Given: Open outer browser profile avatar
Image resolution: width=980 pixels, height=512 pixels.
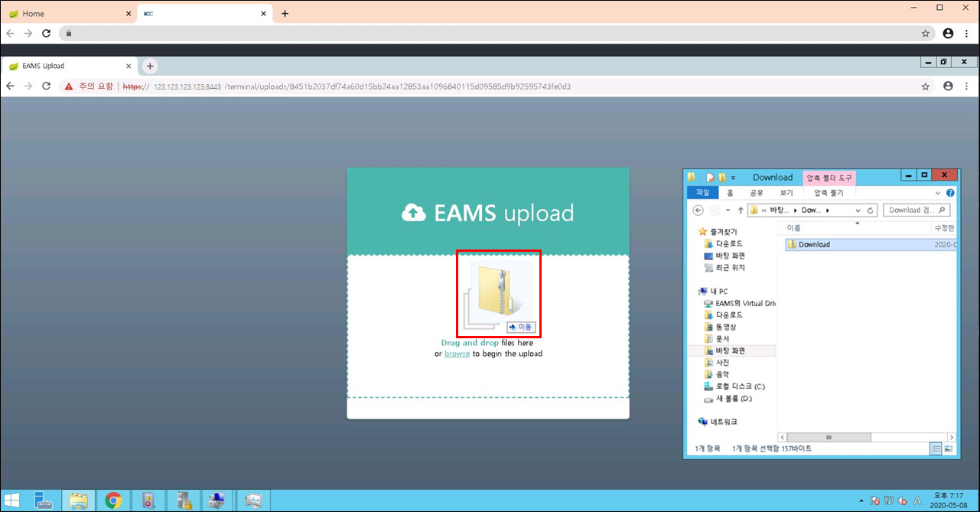Looking at the screenshot, I should [949, 34].
